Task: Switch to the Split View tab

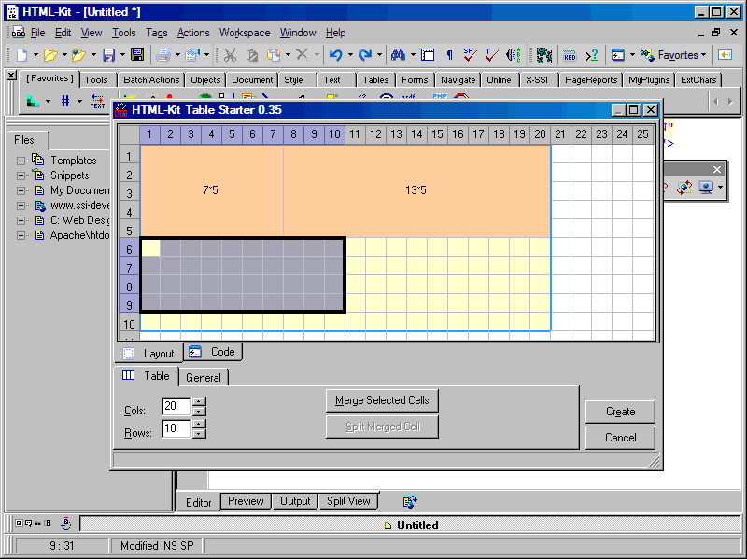Action: click(x=348, y=501)
